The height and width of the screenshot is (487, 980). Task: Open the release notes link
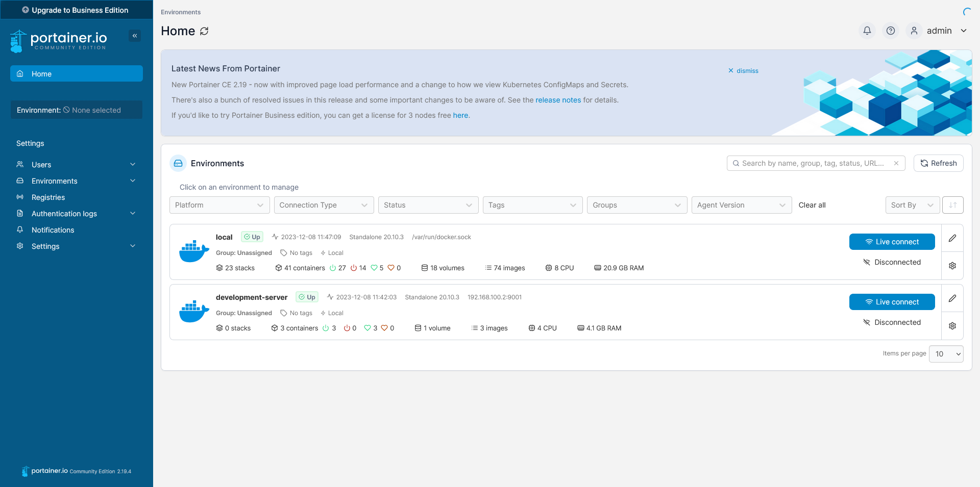[x=558, y=100]
